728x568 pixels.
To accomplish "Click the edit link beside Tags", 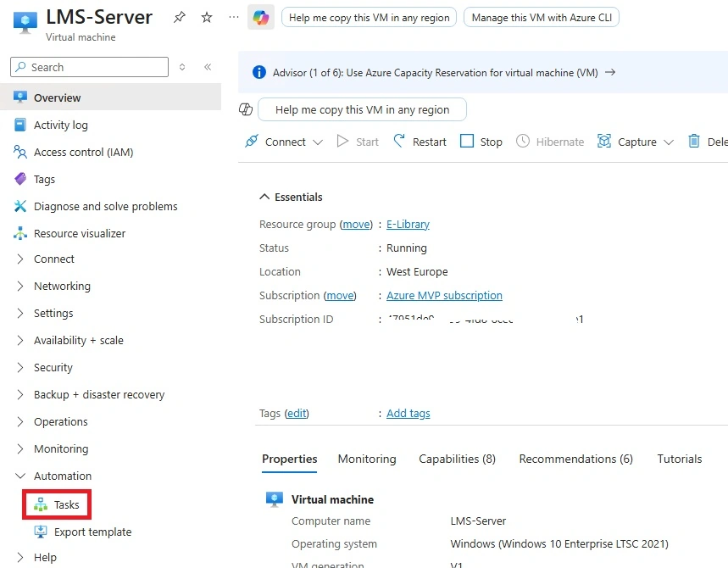I will [x=297, y=414].
